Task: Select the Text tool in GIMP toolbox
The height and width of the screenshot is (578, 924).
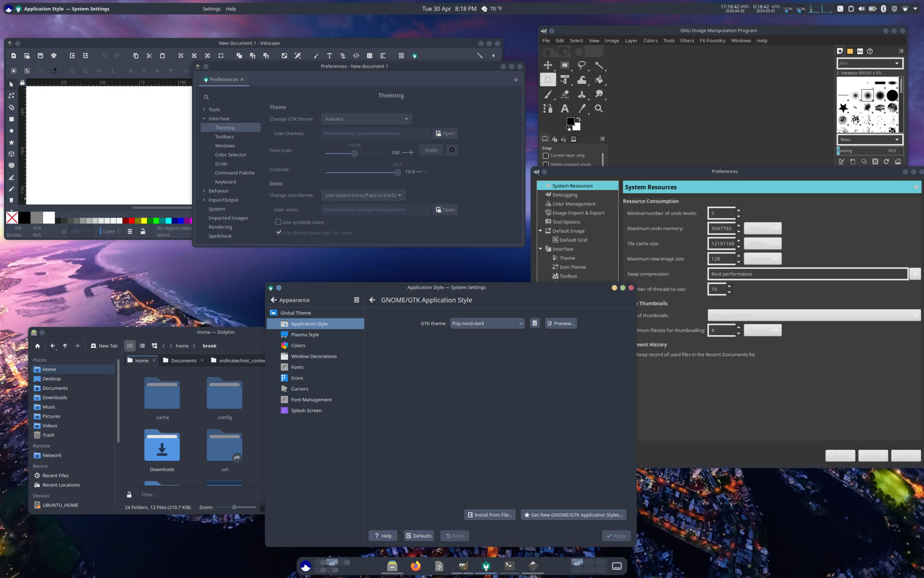Action: point(565,108)
